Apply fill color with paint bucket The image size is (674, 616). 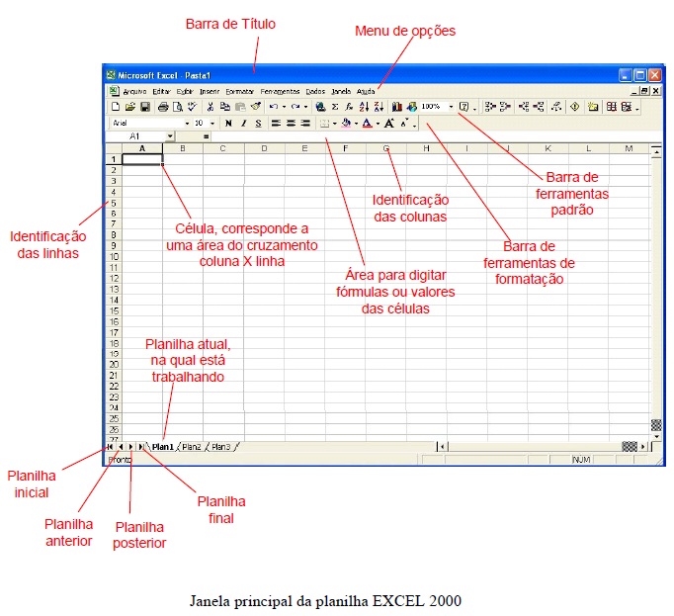pos(346,124)
